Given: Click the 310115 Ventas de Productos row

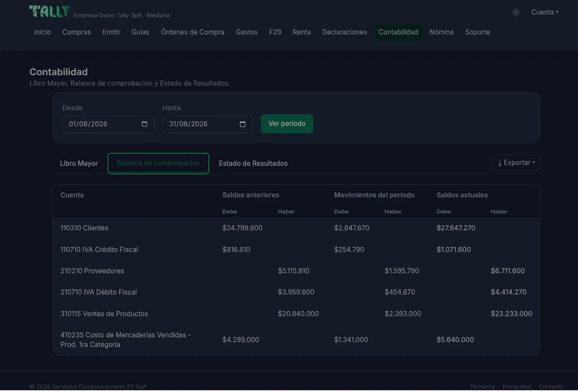Looking at the screenshot, I should pyautogui.click(x=296, y=314).
